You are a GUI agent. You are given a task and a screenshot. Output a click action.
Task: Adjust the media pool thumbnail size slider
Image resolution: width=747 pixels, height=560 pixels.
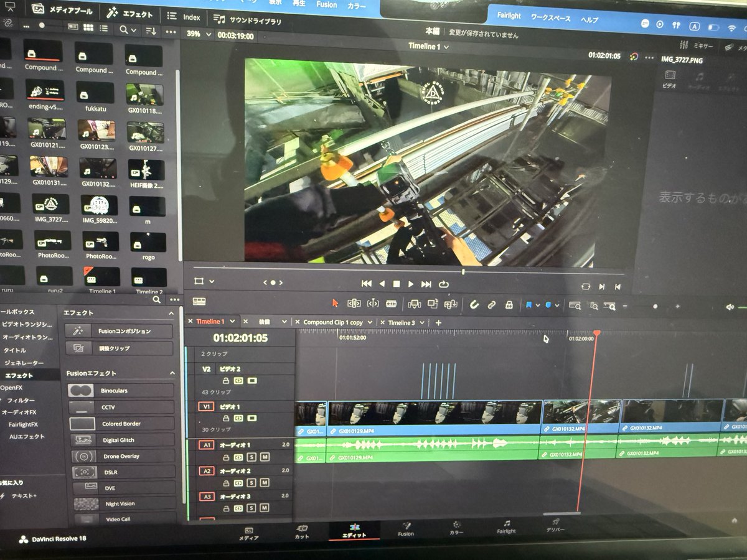coord(42,26)
